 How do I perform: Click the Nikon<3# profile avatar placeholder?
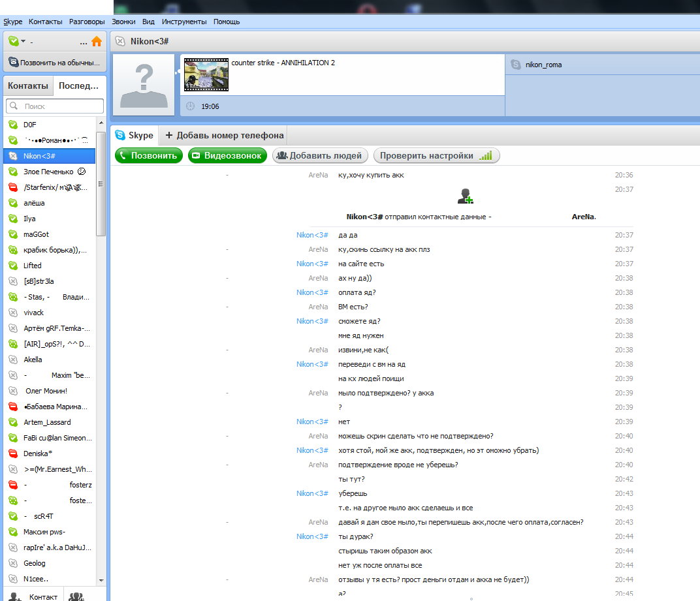(144, 85)
